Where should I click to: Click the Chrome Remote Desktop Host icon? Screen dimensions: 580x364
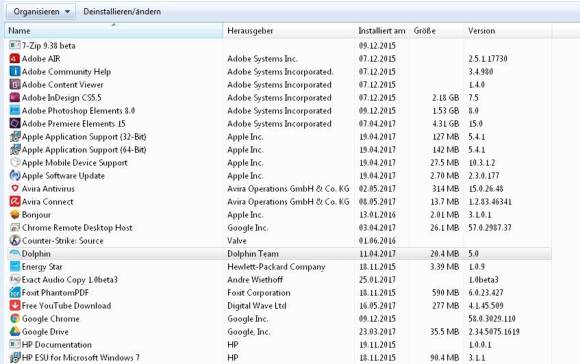click(x=15, y=228)
